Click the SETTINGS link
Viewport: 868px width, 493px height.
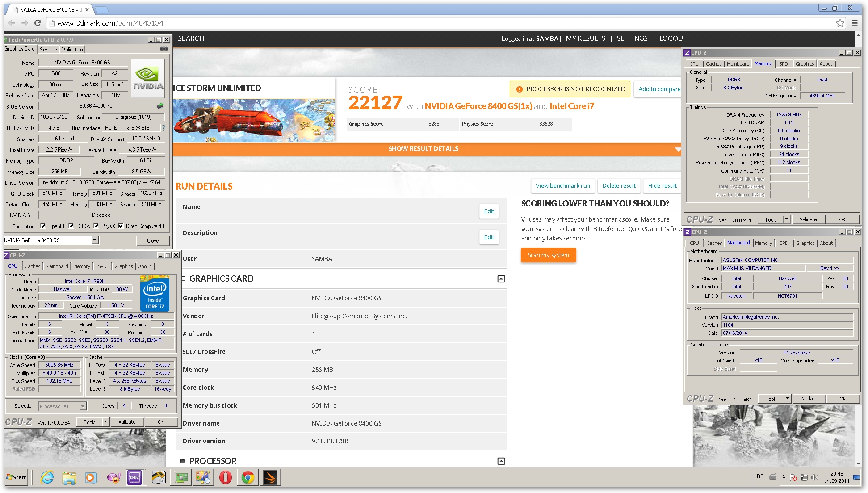click(632, 38)
